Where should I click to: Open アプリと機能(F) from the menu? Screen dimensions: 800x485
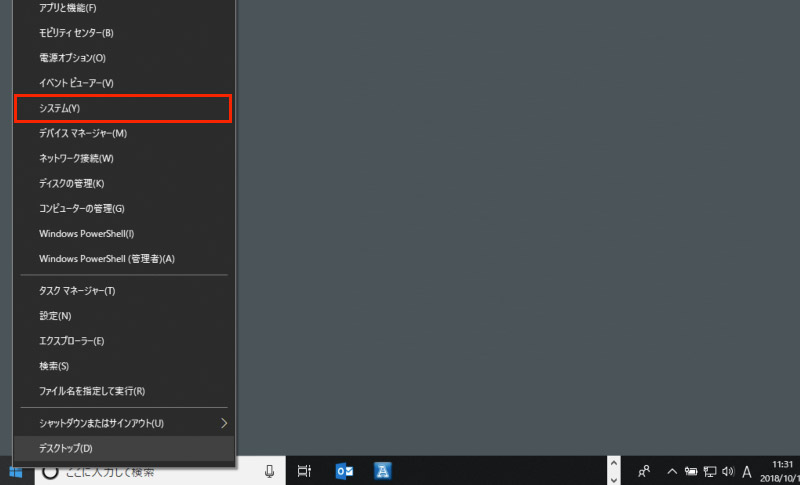[x=124, y=8]
